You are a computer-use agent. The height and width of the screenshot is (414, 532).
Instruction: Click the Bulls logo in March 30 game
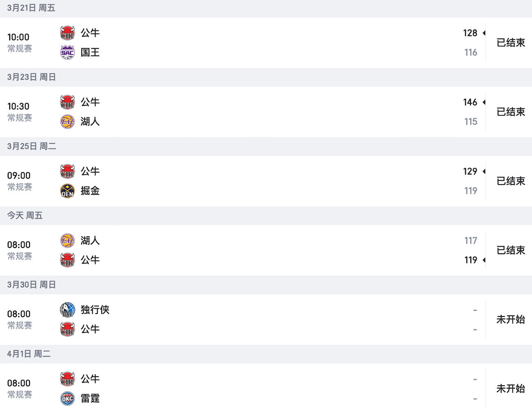pos(68,329)
